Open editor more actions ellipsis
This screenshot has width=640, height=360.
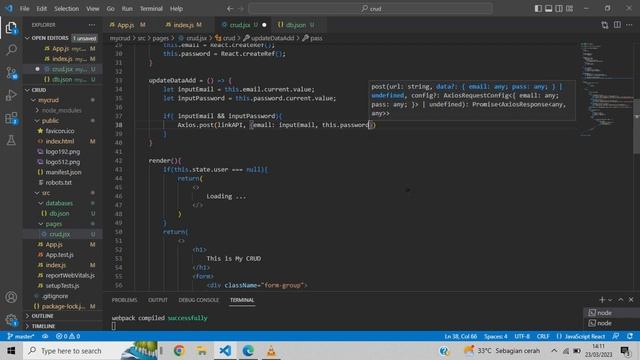click(629, 25)
